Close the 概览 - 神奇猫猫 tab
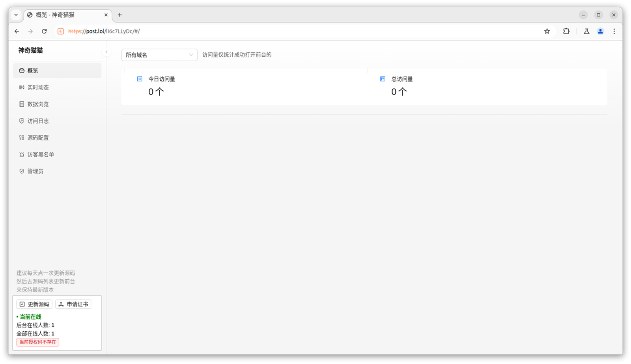Viewport: 631px width, 364px height. click(106, 15)
